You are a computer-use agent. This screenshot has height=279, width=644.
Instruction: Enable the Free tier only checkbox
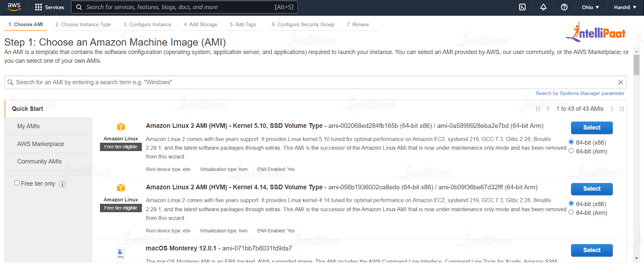(x=17, y=182)
